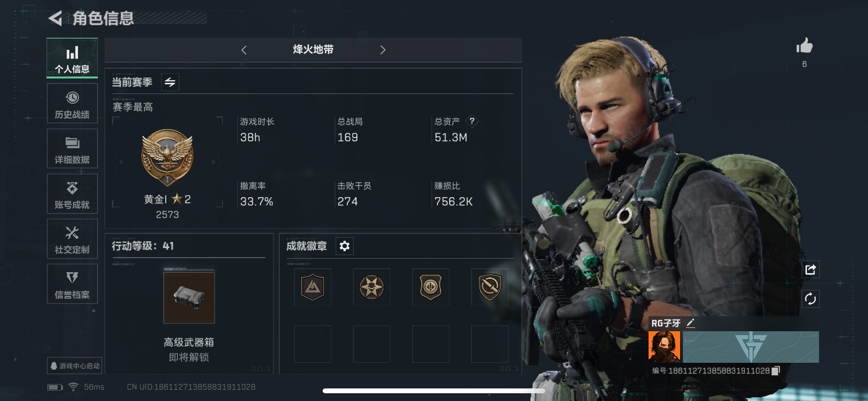Select the 高级武器箱 reward item
Image resolution: width=868 pixels, height=401 pixels.
(189, 298)
